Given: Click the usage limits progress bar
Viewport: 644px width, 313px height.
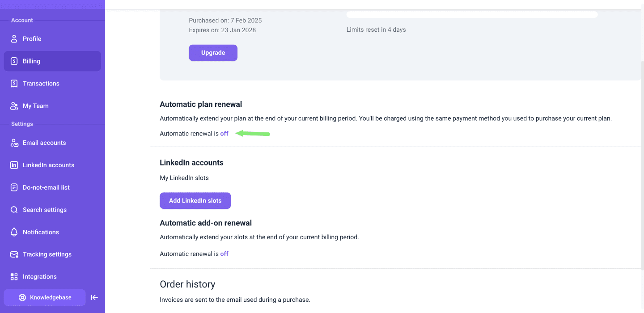Looking at the screenshot, I should (x=472, y=15).
